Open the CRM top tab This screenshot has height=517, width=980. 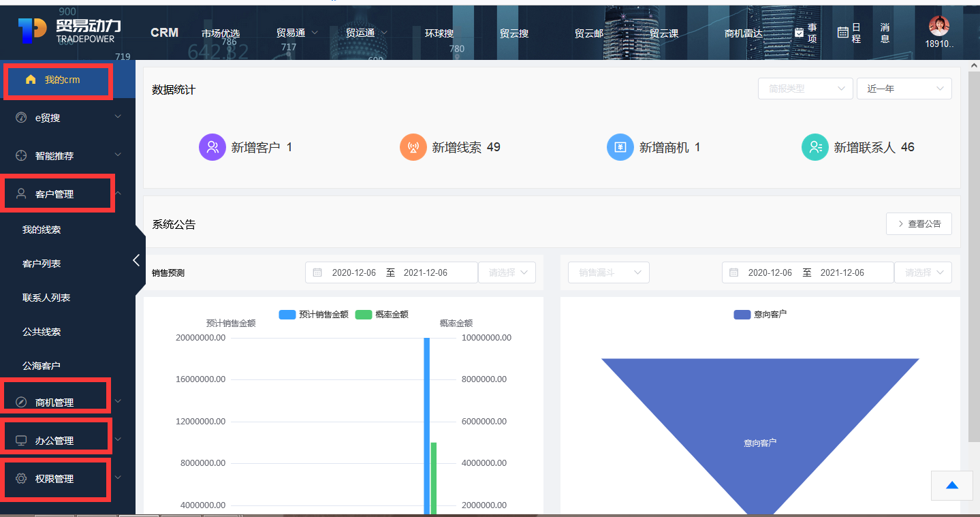[164, 33]
